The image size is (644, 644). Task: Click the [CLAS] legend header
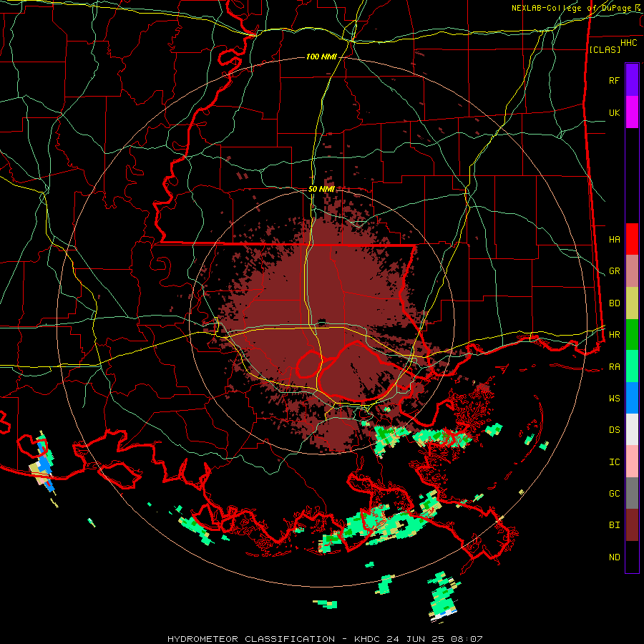pos(605,49)
